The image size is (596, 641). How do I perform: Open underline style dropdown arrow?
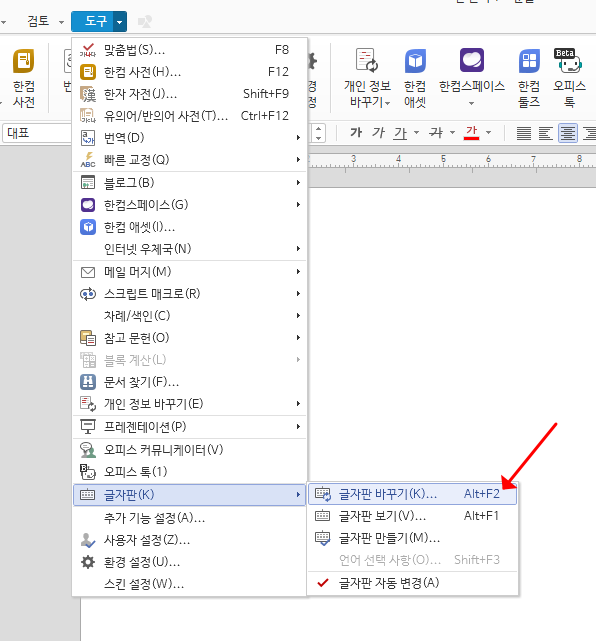pos(417,132)
